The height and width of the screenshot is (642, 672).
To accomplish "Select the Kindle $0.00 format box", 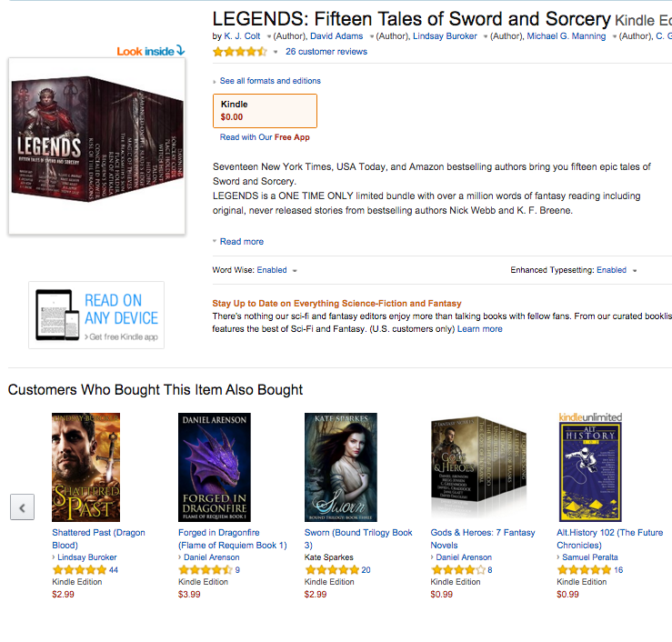I will pyautogui.click(x=265, y=111).
